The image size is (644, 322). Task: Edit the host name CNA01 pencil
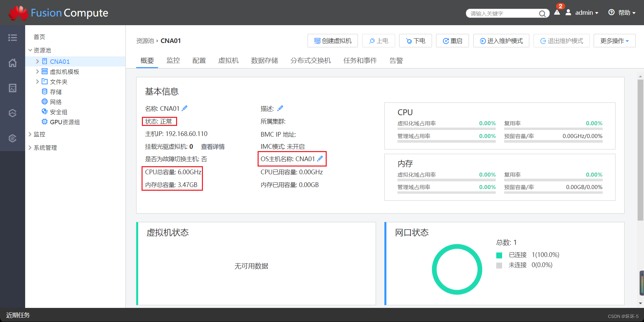pos(184,108)
